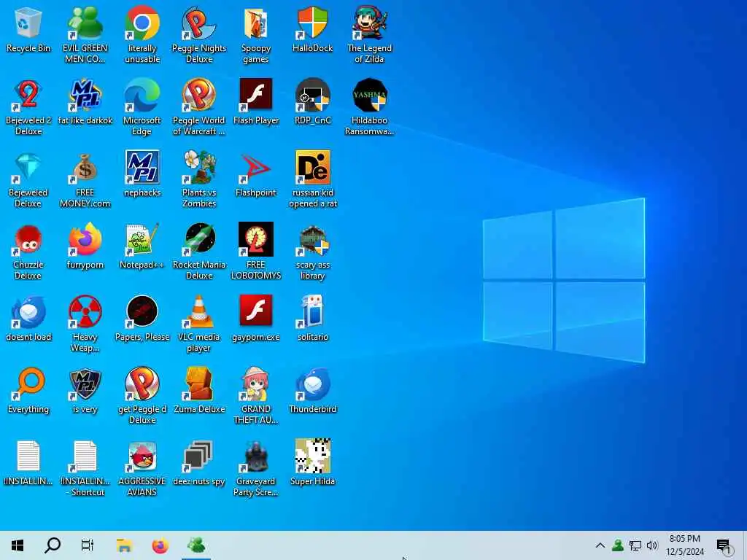Open Task View on the taskbar
Screen dimensions: 747x560
click(x=88, y=545)
